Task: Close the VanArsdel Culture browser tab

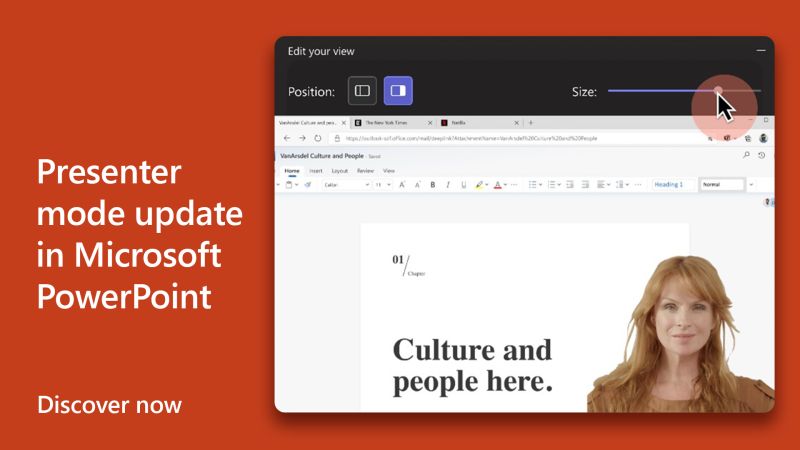Action: [x=343, y=123]
